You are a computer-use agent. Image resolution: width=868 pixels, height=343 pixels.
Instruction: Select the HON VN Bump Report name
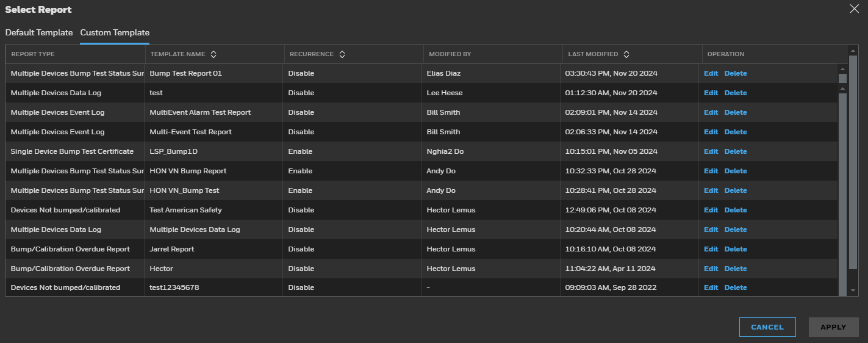[x=188, y=171]
